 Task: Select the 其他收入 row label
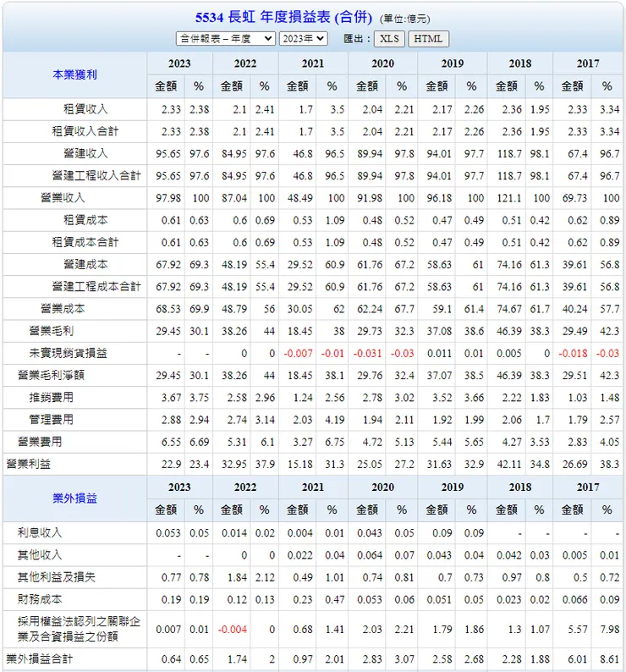point(40,555)
